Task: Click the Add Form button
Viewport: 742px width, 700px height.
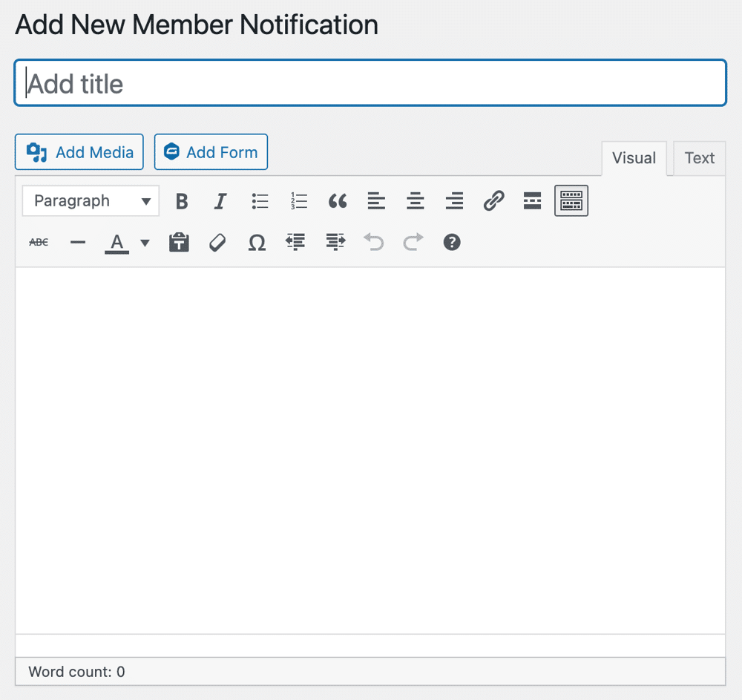Action: point(211,152)
